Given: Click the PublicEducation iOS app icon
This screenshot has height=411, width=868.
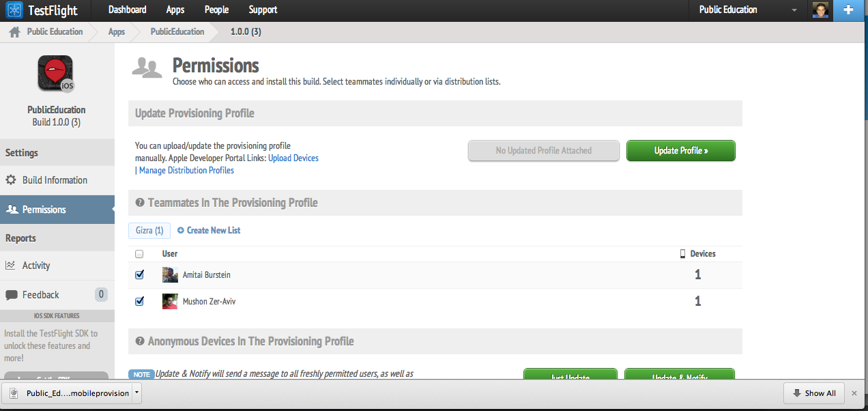Looking at the screenshot, I should (x=55, y=74).
